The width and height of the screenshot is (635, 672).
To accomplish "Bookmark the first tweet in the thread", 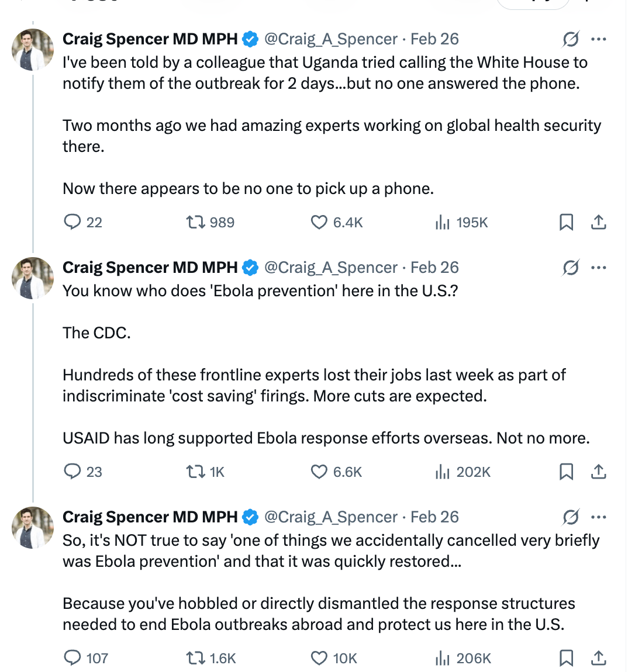I will [565, 222].
